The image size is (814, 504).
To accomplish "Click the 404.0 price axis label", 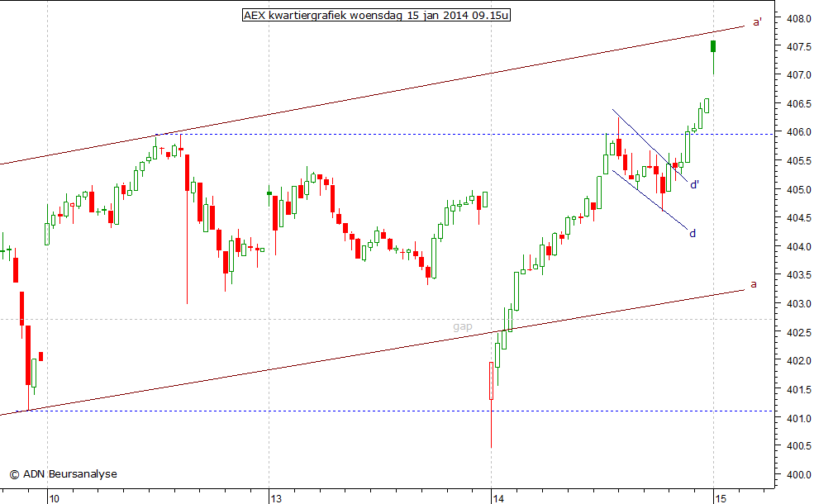I will coord(798,247).
